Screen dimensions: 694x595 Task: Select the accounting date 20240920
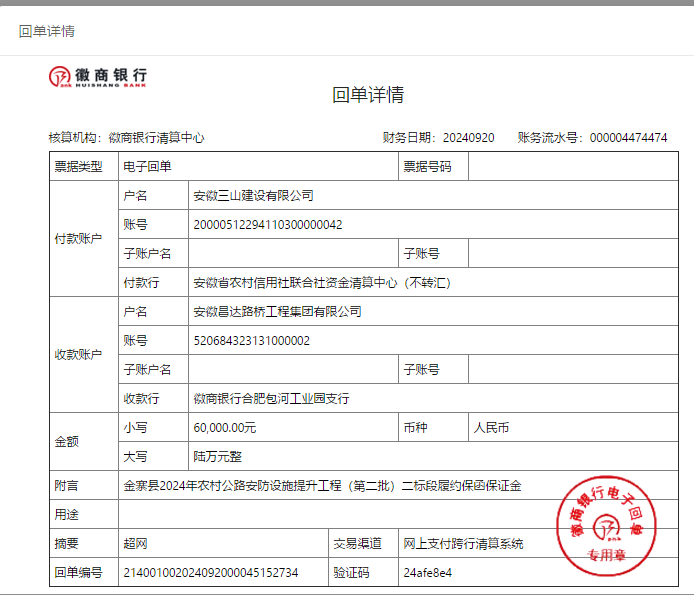tap(468, 138)
